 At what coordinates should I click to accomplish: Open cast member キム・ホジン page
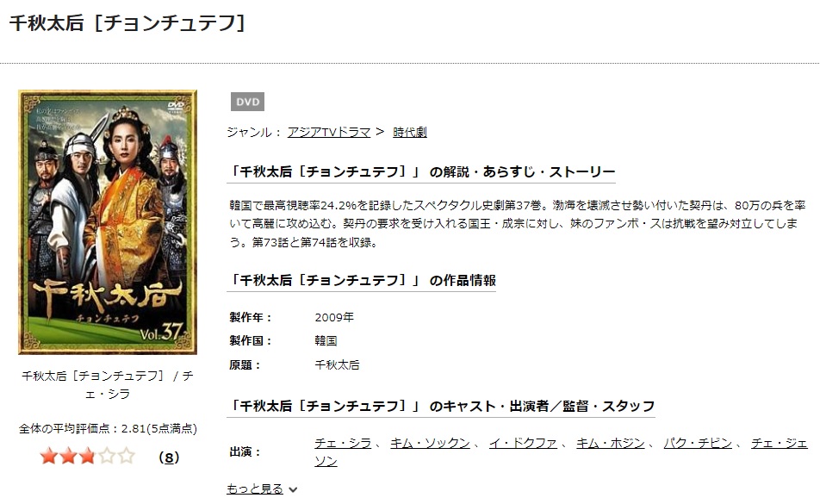click(x=611, y=444)
